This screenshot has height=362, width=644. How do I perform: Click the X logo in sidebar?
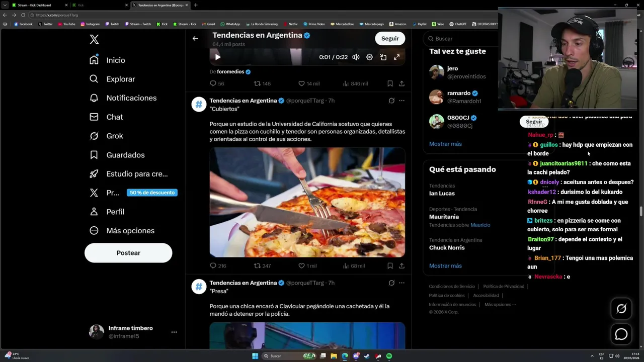(x=94, y=40)
